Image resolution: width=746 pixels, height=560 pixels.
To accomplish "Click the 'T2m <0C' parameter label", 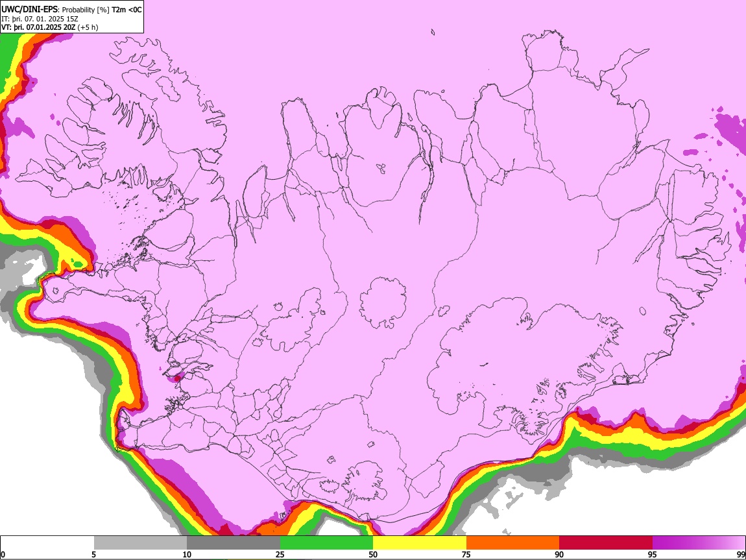I will [x=126, y=10].
